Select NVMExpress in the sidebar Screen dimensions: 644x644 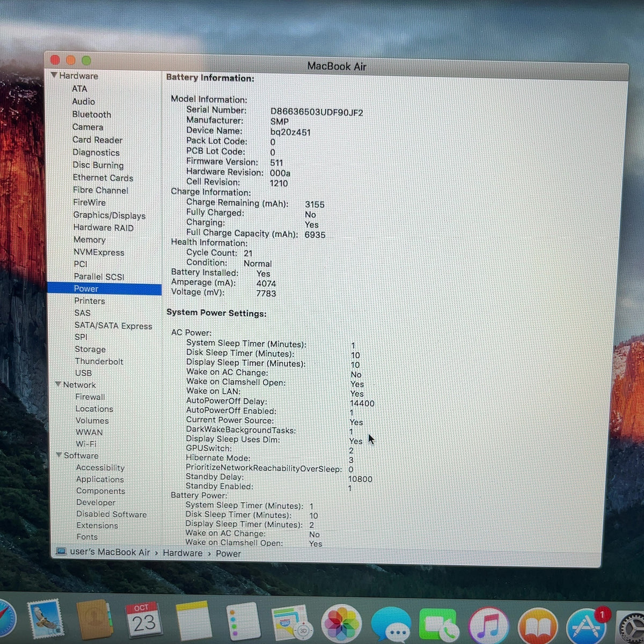click(99, 252)
